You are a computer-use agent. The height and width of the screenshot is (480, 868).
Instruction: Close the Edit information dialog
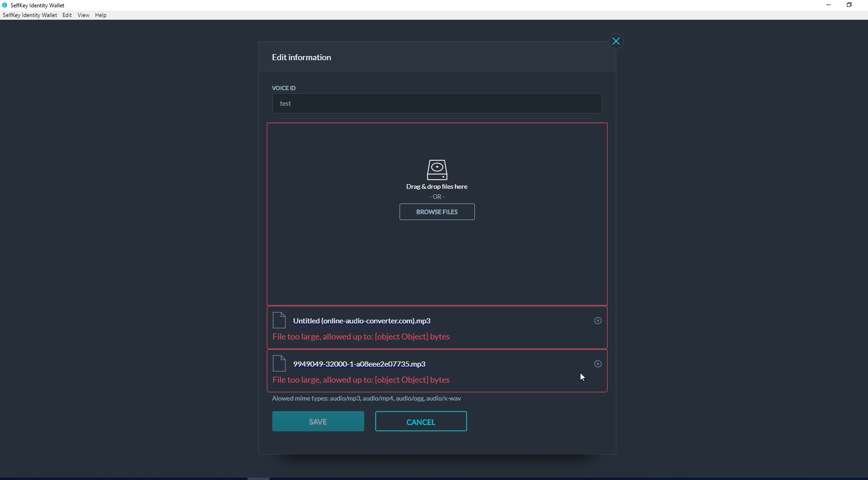coord(616,41)
